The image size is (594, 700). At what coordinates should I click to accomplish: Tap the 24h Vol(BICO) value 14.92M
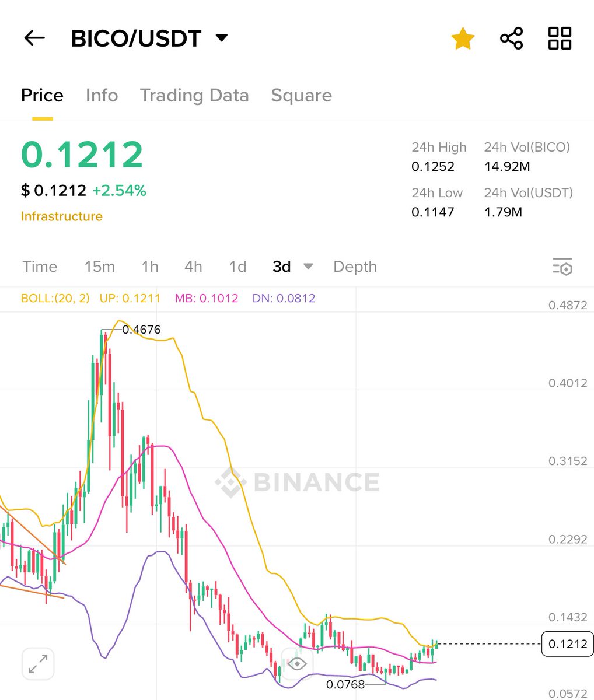point(507,167)
